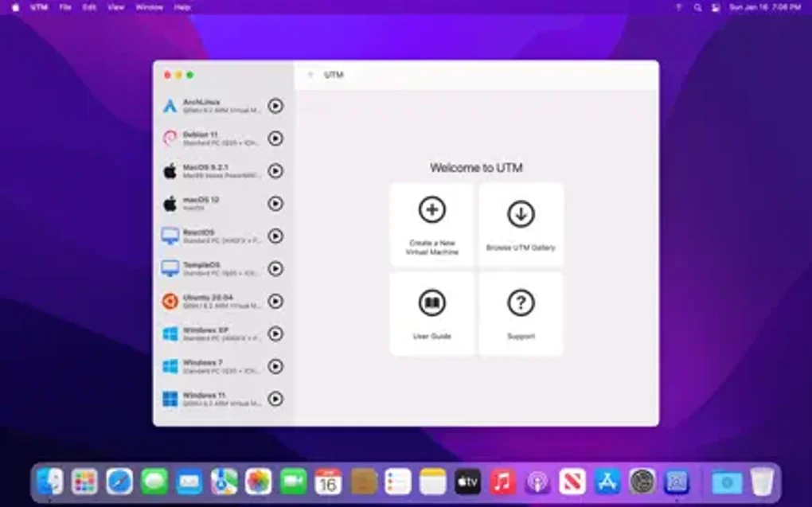The width and height of the screenshot is (812, 507).
Task: Click the Apple logo beside MacOS 9.2.1
Action: (x=170, y=171)
